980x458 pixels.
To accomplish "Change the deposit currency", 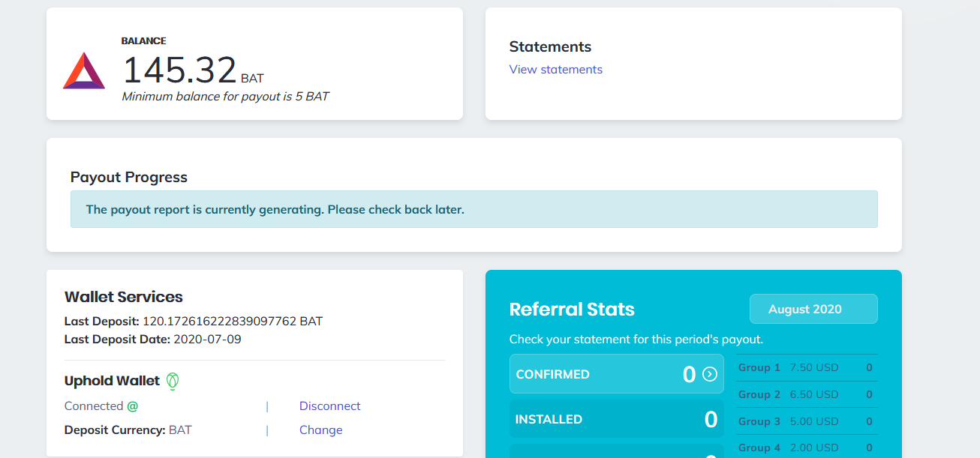I will [x=320, y=430].
